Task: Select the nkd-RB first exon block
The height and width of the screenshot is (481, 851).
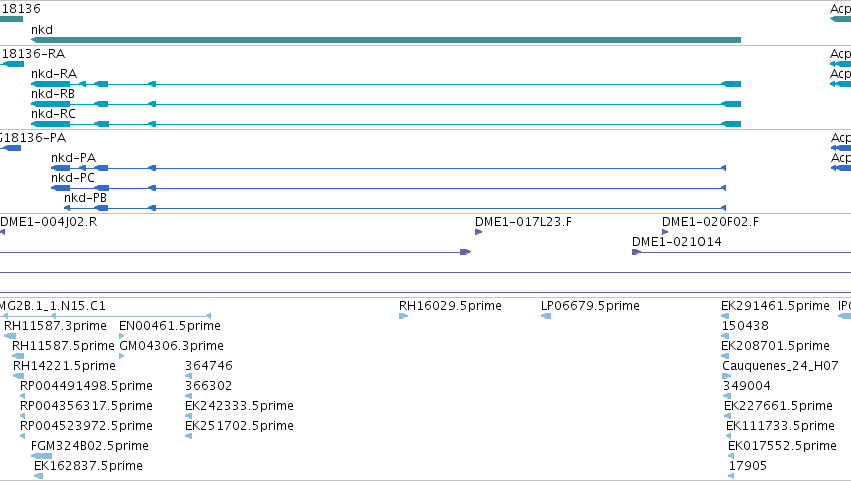Action: point(731,104)
